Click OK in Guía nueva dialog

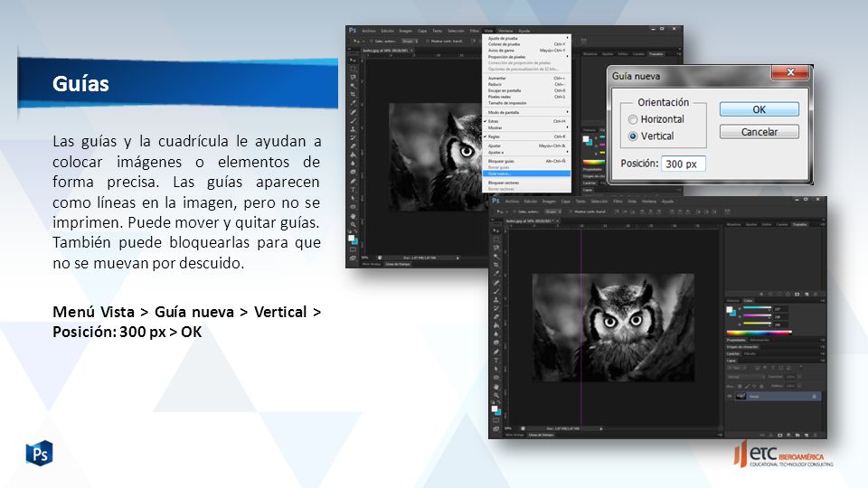(x=759, y=109)
